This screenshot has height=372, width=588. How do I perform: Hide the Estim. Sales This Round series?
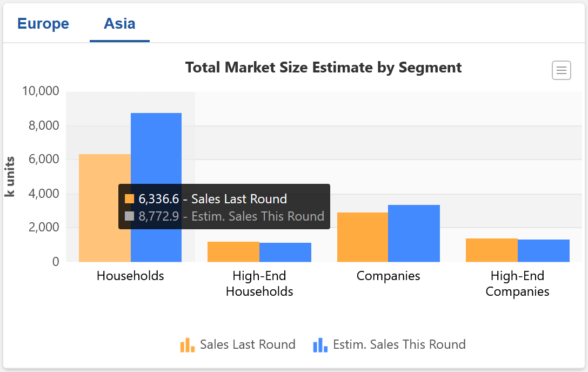coord(399,344)
